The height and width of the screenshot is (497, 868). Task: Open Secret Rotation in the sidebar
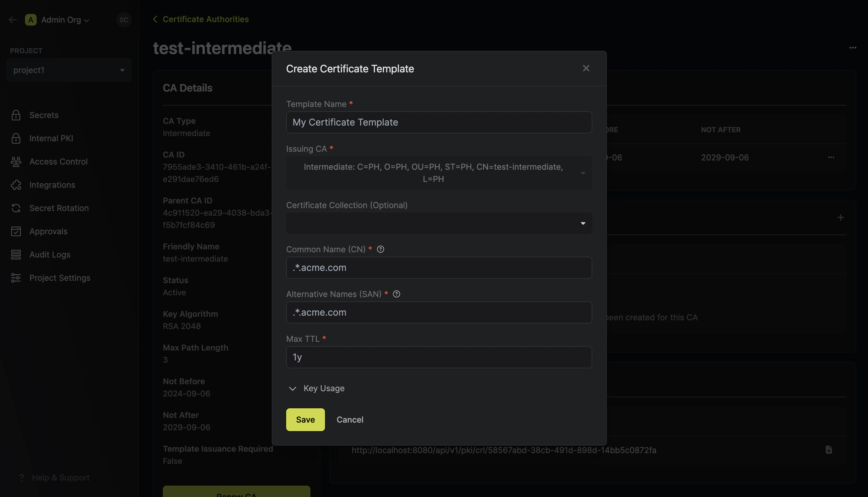(x=59, y=208)
